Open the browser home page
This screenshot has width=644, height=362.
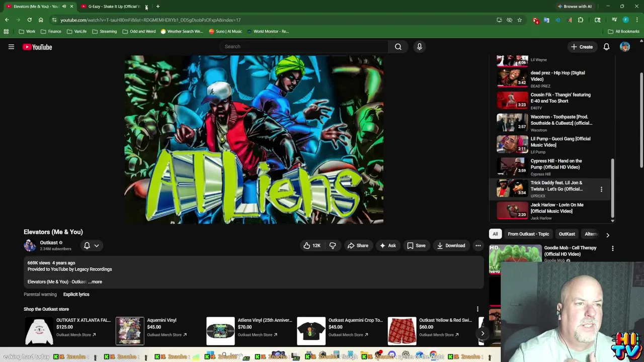click(41, 20)
